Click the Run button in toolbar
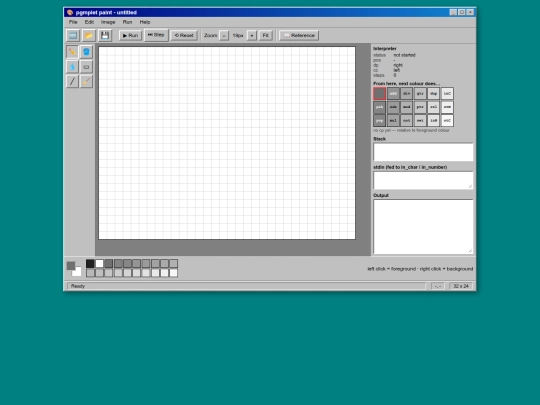Image resolution: width=540 pixels, height=405 pixels. coord(130,35)
